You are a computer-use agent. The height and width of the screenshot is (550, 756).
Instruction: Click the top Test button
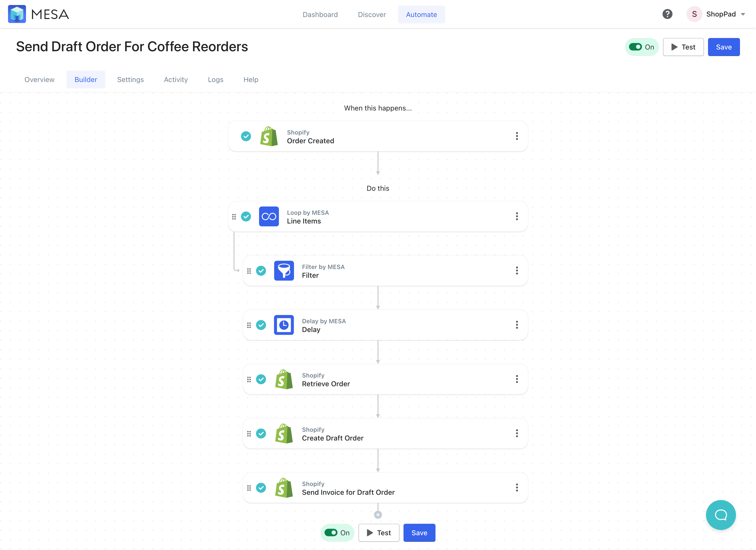coord(683,47)
